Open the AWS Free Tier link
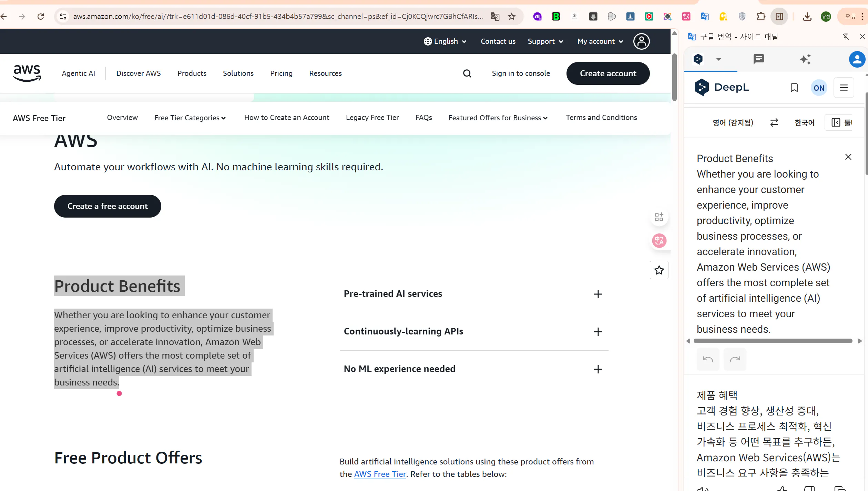The height and width of the screenshot is (491, 868). click(x=380, y=474)
